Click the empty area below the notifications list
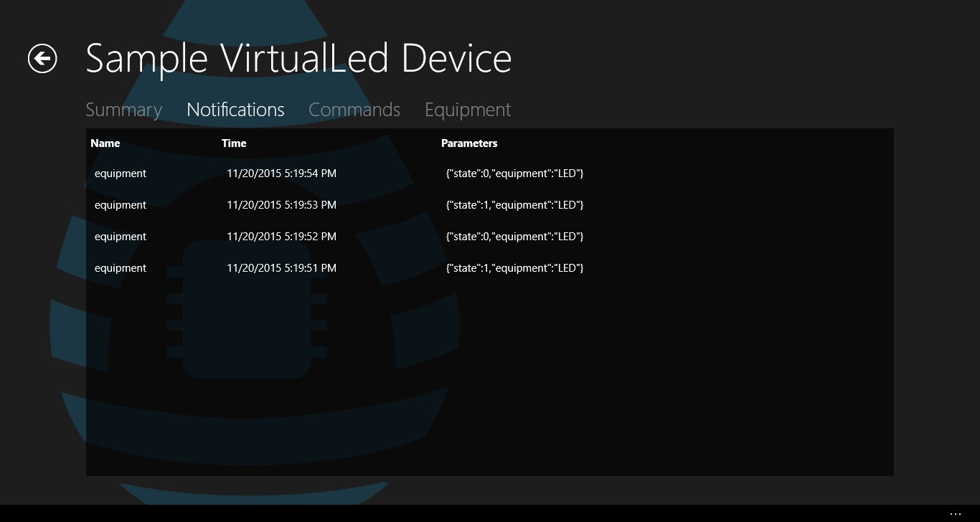 pyautogui.click(x=489, y=380)
